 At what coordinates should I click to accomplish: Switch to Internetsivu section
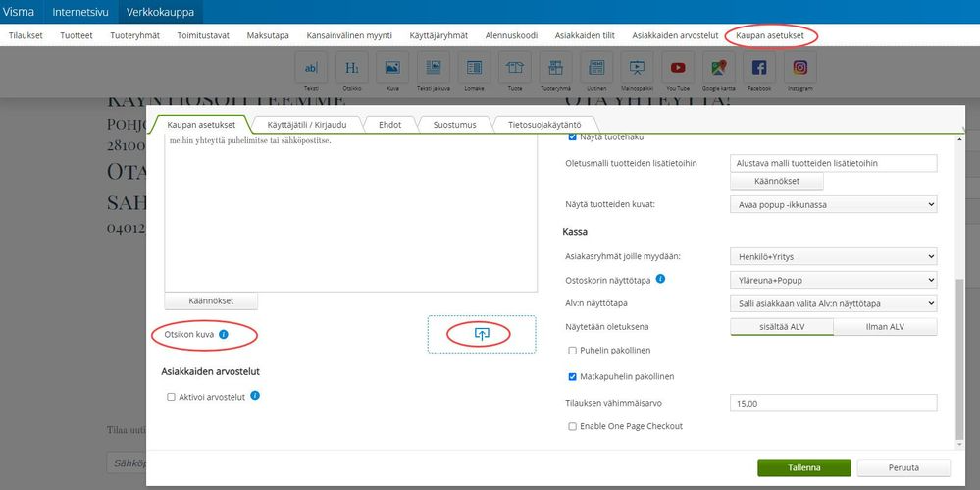[x=80, y=12]
